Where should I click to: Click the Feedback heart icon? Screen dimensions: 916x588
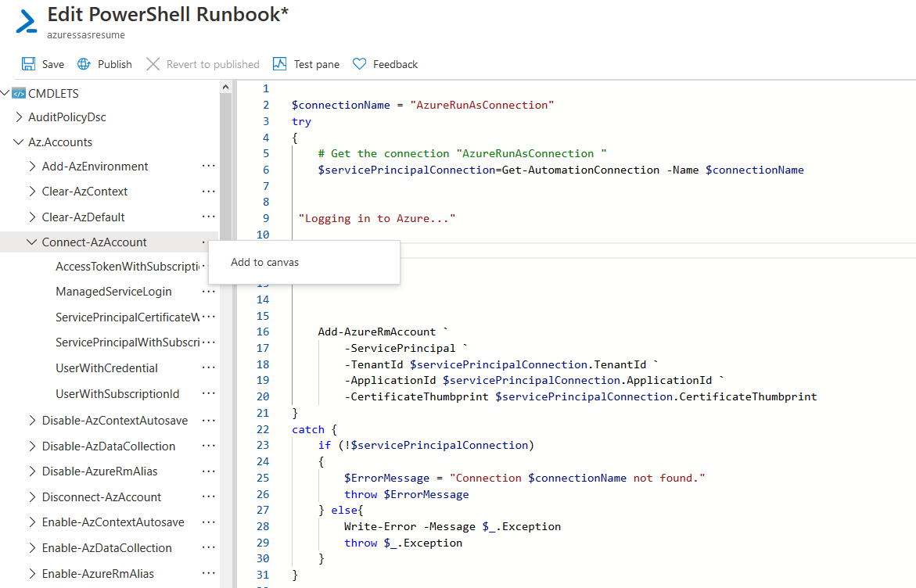[x=359, y=64]
